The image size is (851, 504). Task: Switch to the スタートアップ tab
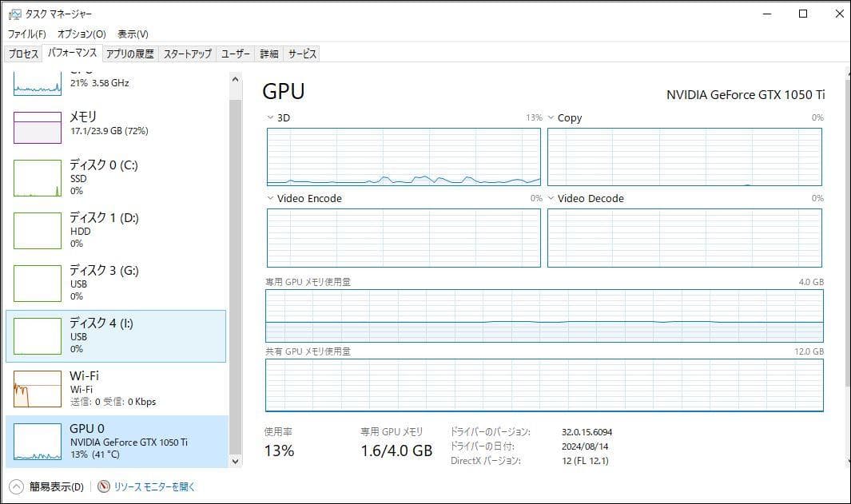[189, 54]
